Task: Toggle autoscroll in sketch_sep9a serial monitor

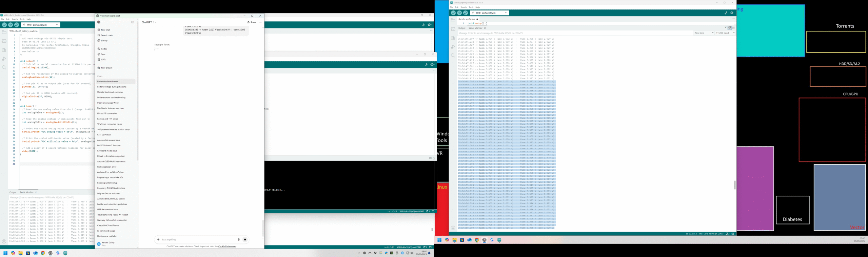Action: pyautogui.click(x=726, y=28)
